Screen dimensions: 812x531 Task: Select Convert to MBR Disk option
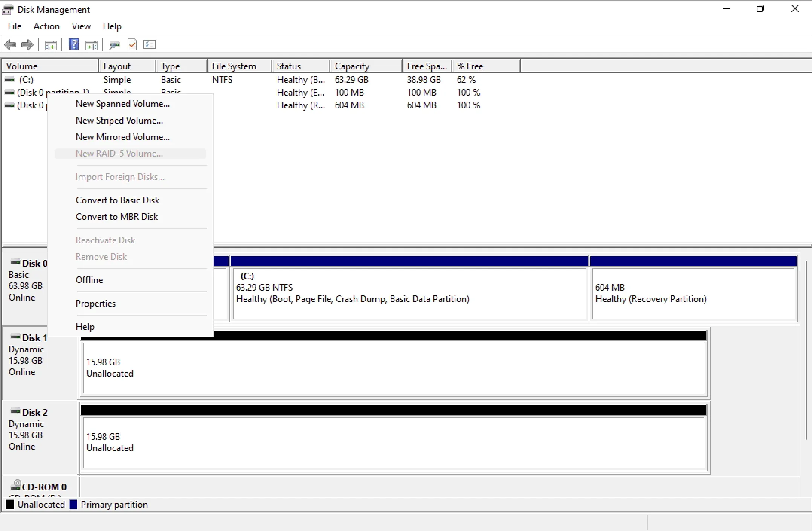pyautogui.click(x=116, y=216)
